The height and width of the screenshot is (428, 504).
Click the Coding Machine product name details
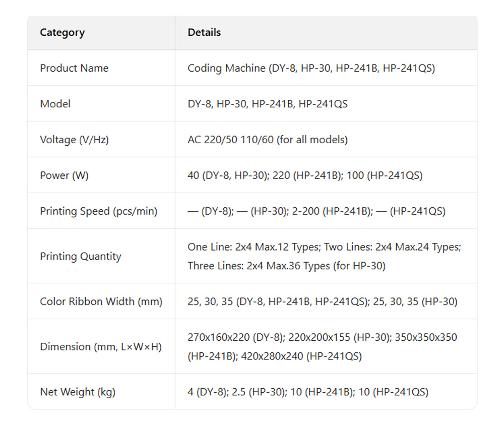[311, 68]
